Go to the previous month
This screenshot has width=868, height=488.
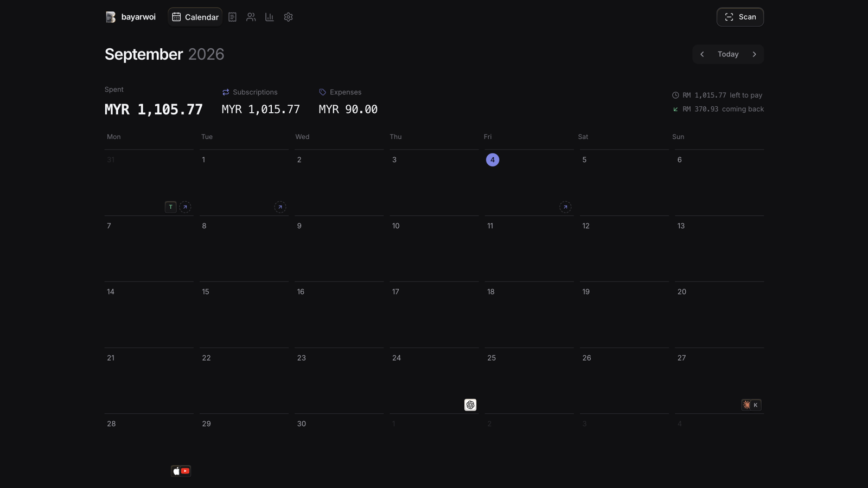coord(702,54)
